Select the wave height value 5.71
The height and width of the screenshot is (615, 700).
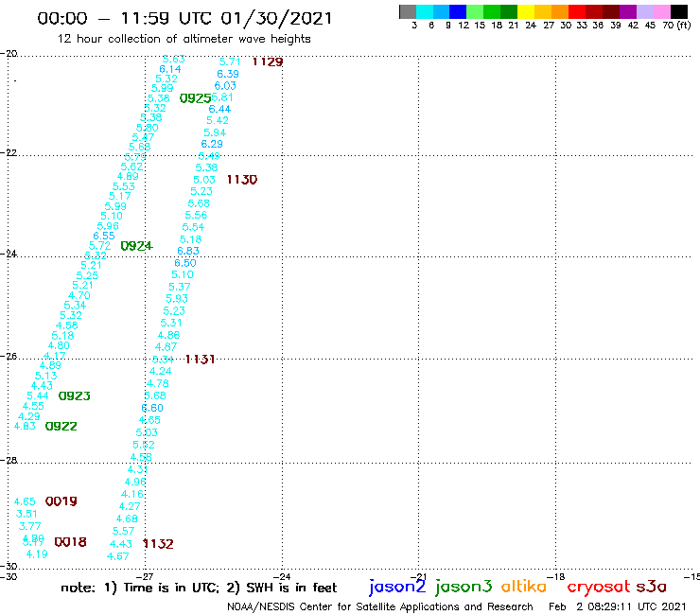pos(230,61)
